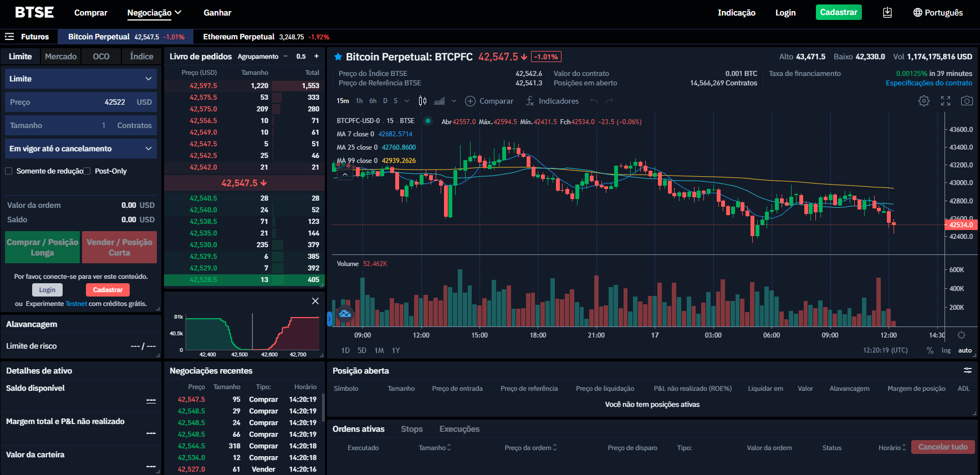
Task: Toggle log scale on chart
Action: [x=946, y=350]
